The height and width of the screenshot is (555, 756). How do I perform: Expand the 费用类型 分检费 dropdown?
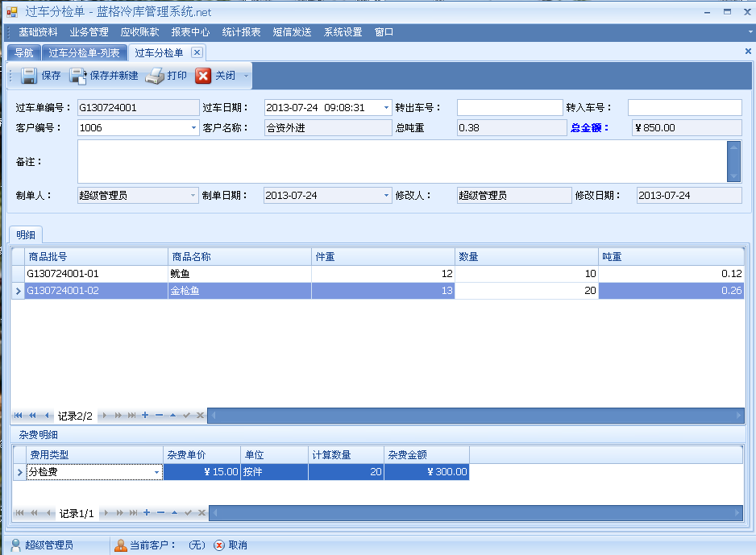(156, 472)
